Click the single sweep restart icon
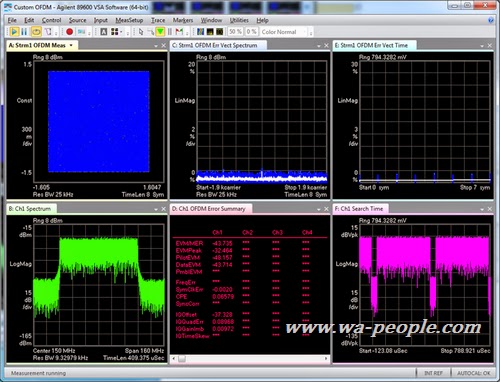 pos(48,32)
